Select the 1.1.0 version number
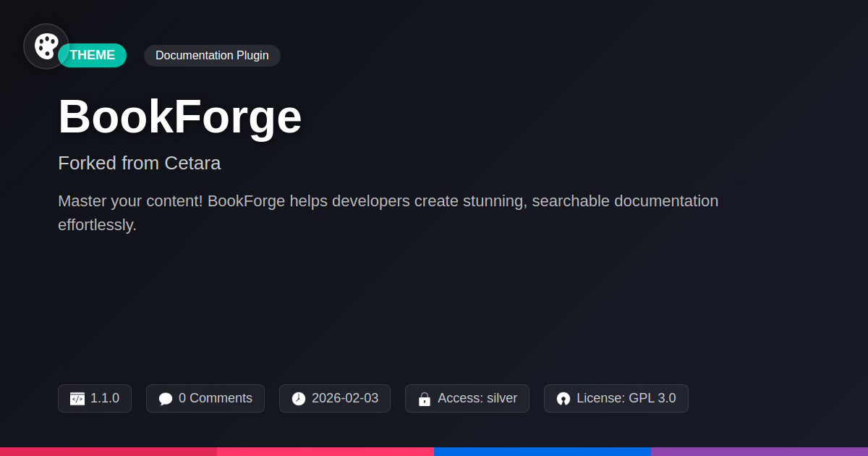This screenshot has width=868, height=456. (105, 398)
